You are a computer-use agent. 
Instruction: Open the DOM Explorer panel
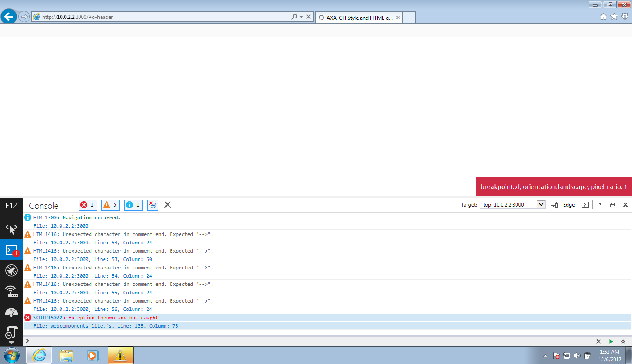pos(11,228)
